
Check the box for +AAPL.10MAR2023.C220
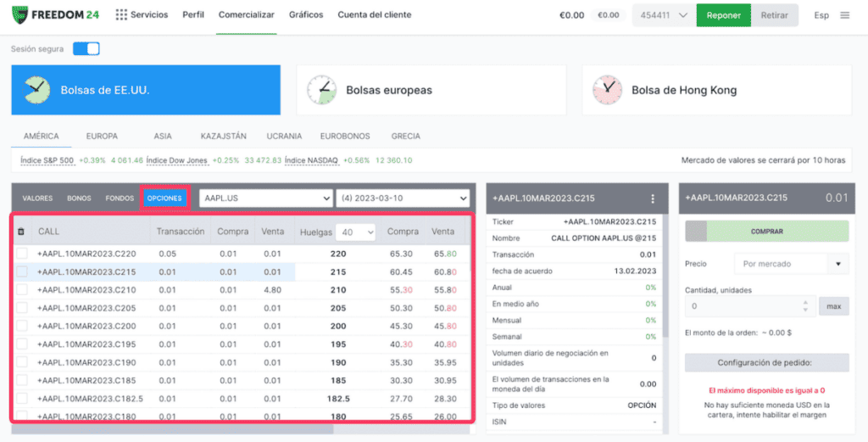[x=21, y=254]
